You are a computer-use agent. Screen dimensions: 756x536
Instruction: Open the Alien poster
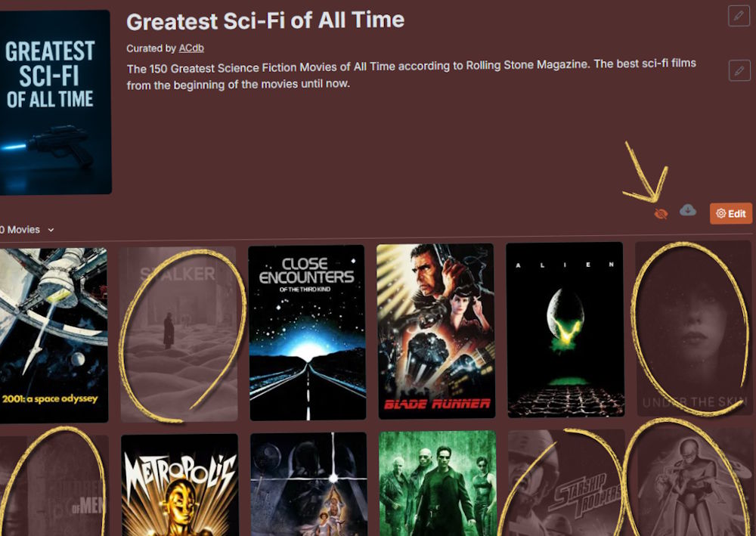click(x=565, y=330)
